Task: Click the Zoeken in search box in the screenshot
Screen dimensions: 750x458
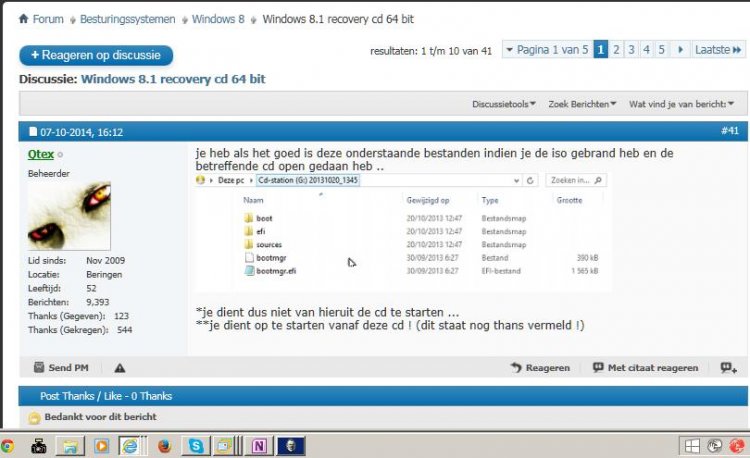Action: point(576,180)
